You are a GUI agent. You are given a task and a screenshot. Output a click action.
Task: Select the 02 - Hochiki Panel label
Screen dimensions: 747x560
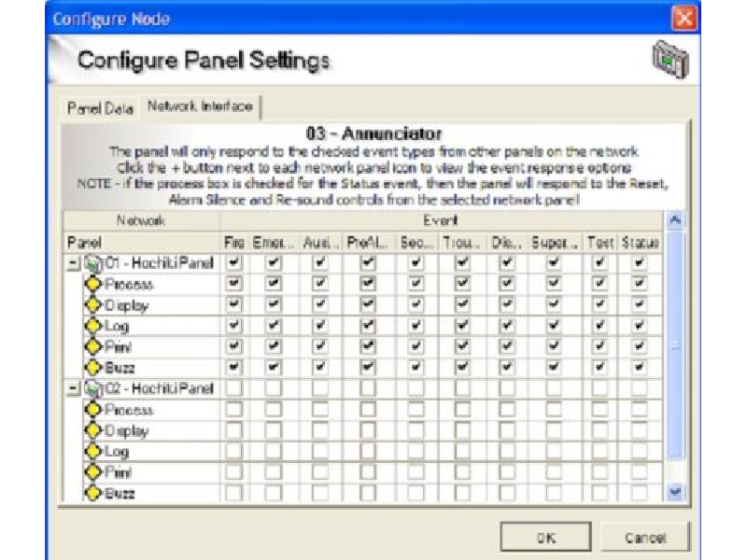point(159,389)
